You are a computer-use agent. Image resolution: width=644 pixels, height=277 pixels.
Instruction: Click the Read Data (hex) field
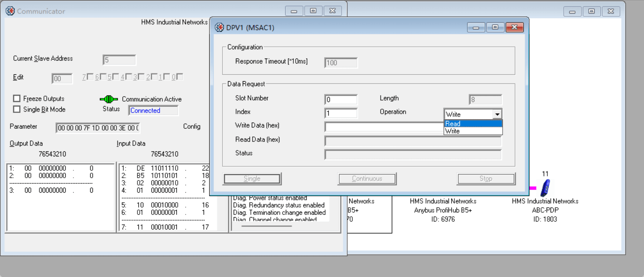pos(413,141)
